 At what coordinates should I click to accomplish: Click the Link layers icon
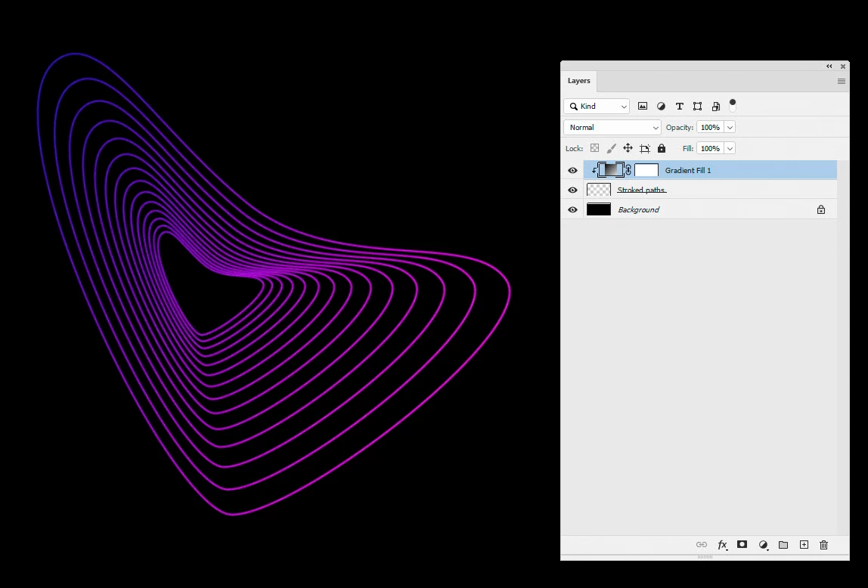702,545
